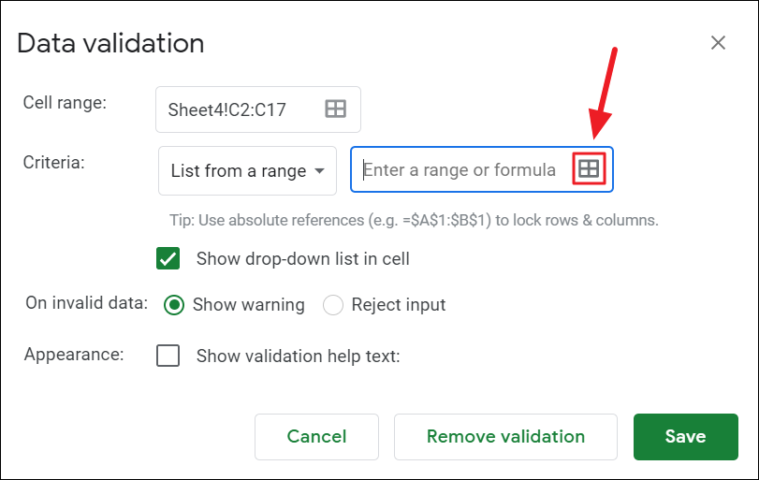Click the highlighted select data range grid icon
Screen dimensions: 759x480
tap(589, 169)
